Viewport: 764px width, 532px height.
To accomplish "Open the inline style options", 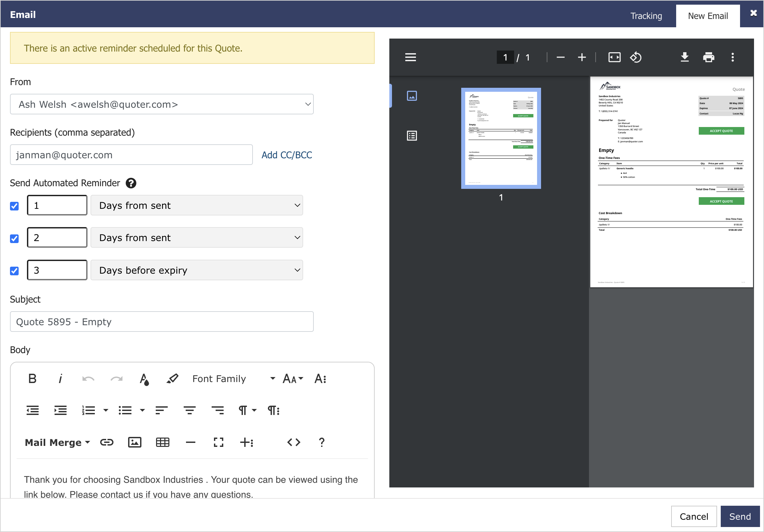I will [x=320, y=378].
